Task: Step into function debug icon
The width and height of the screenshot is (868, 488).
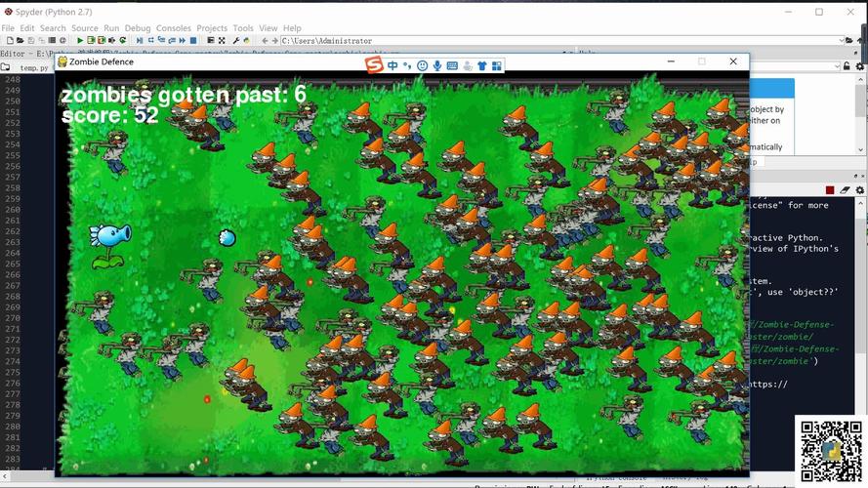Action: point(161,40)
